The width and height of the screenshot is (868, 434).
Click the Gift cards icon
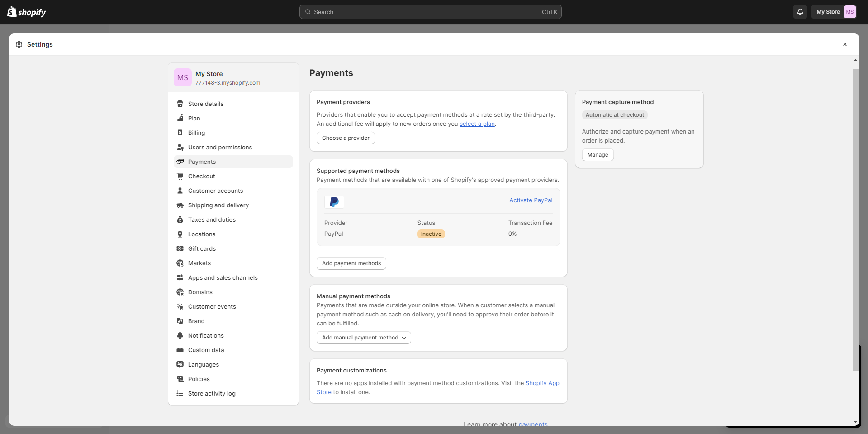(180, 248)
